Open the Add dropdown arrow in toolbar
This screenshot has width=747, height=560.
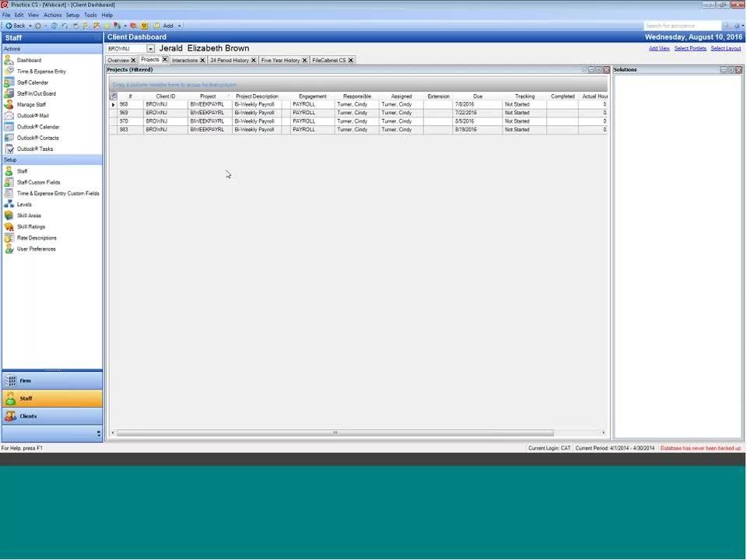[x=180, y=26]
